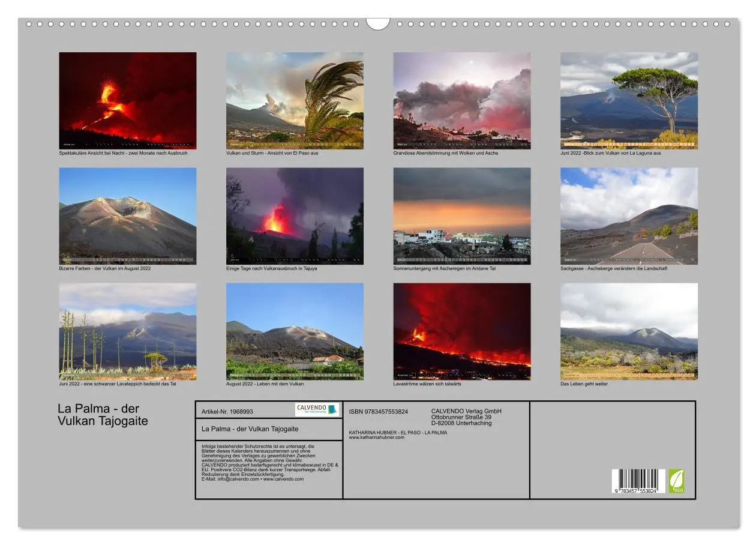This screenshot has height=545, width=756.
Task: Open the Lavaströme night photo
Action: tap(462, 331)
